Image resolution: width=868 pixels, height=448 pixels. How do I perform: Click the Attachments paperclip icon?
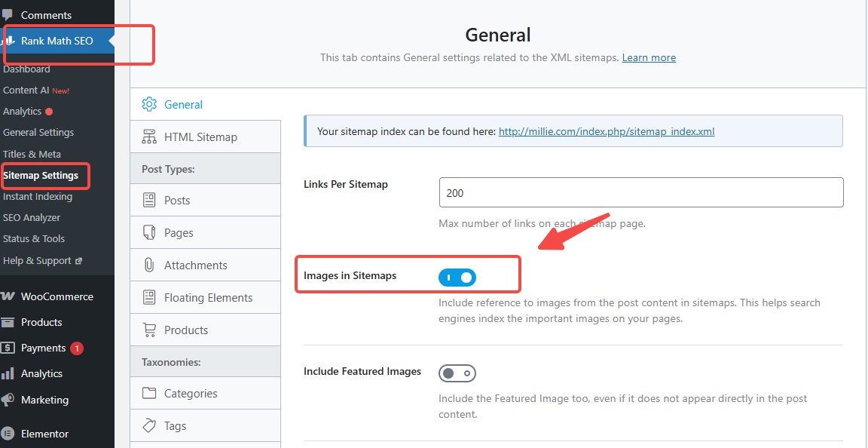[x=149, y=265]
